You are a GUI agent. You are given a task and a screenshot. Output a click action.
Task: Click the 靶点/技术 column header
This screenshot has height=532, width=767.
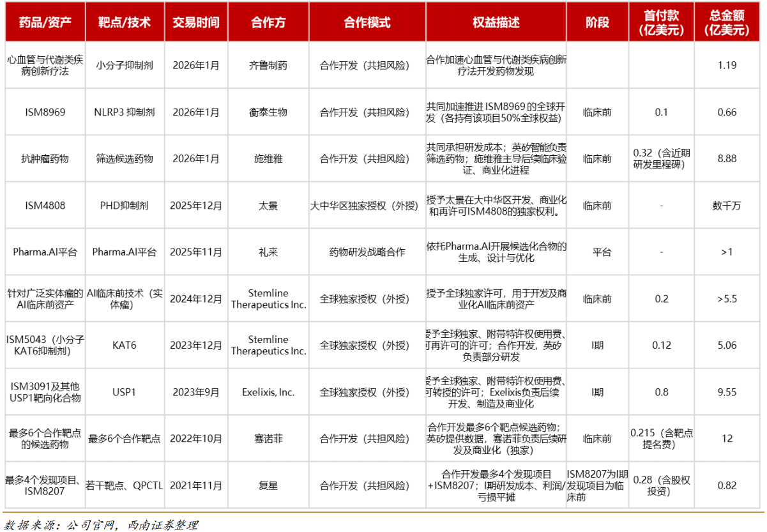pos(125,22)
